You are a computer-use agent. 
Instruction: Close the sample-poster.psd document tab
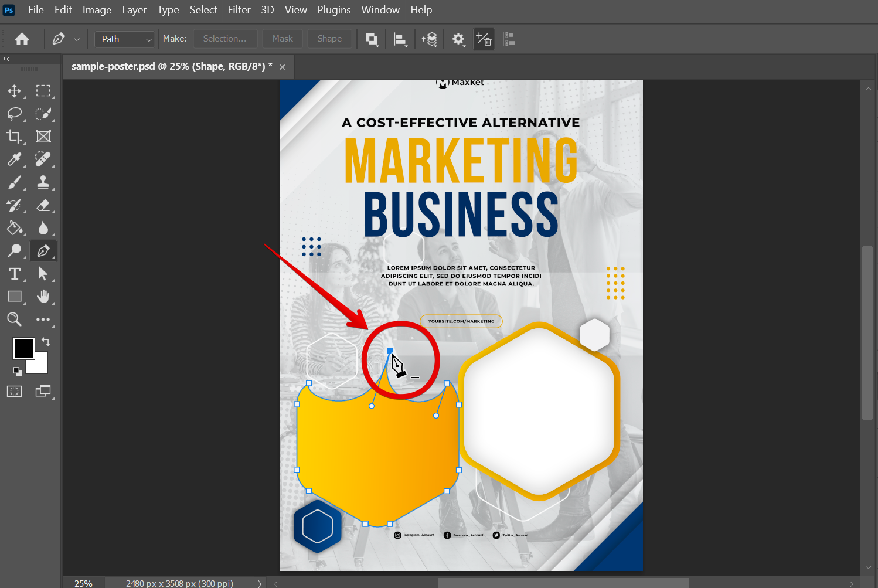(x=282, y=67)
